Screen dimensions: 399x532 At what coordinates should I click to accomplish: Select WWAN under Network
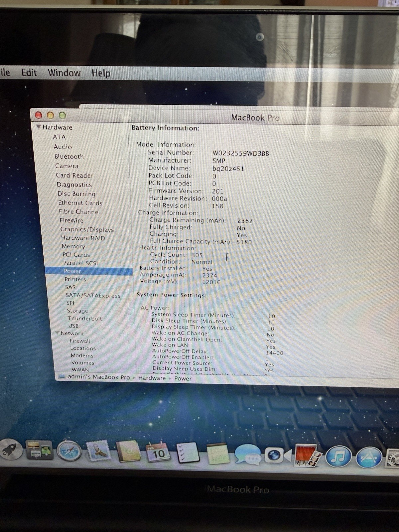tap(80, 369)
